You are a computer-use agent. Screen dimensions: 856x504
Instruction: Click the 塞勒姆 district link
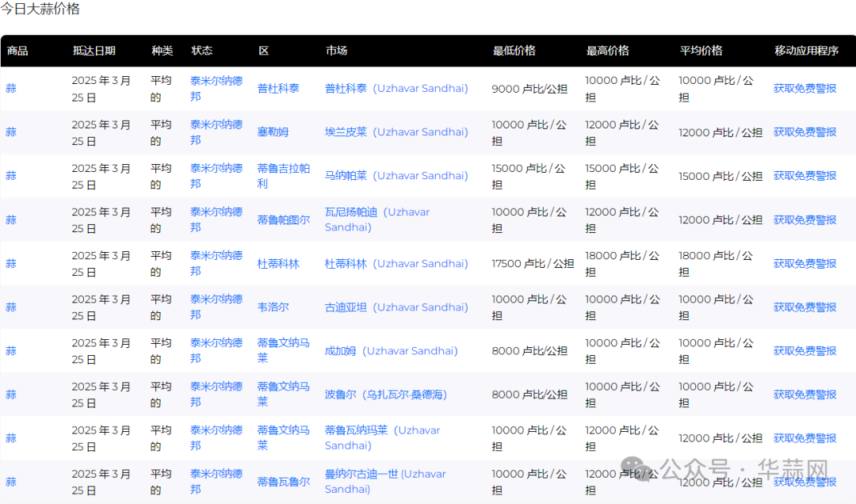pyautogui.click(x=273, y=132)
